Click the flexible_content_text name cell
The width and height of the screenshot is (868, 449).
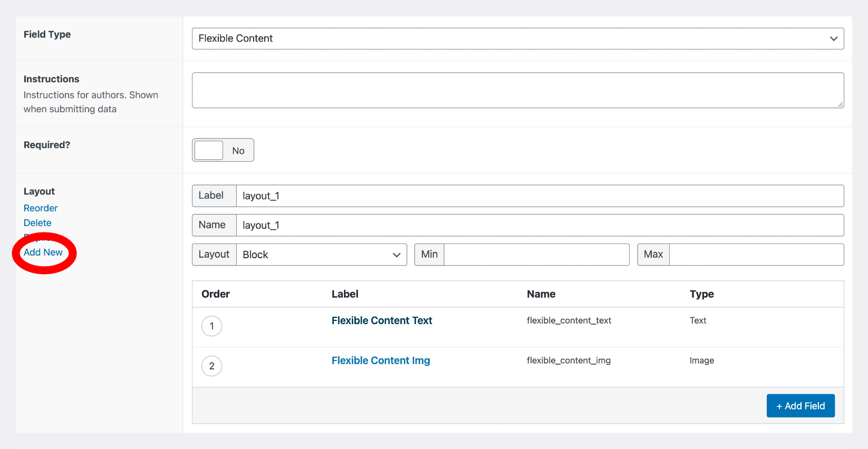pos(569,320)
